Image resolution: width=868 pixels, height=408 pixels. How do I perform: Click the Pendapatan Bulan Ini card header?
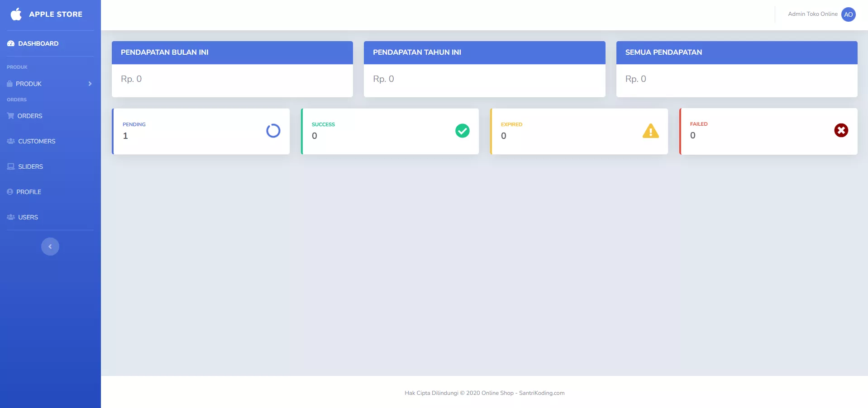point(232,52)
